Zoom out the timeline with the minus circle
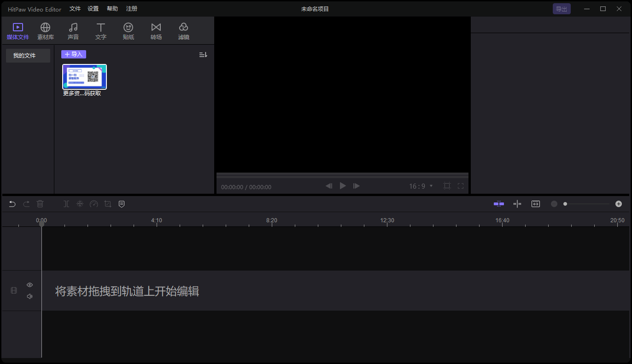Viewport: 632px width, 364px height. click(554, 204)
